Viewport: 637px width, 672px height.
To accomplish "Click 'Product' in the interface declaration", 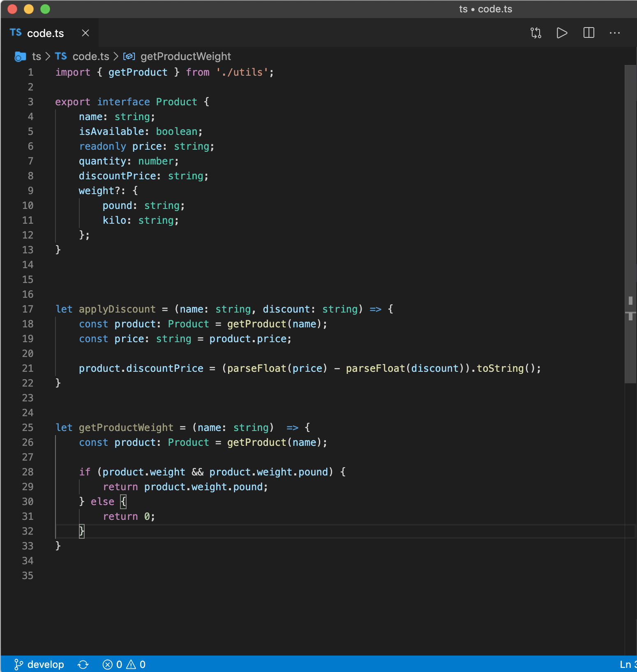I will [x=177, y=102].
